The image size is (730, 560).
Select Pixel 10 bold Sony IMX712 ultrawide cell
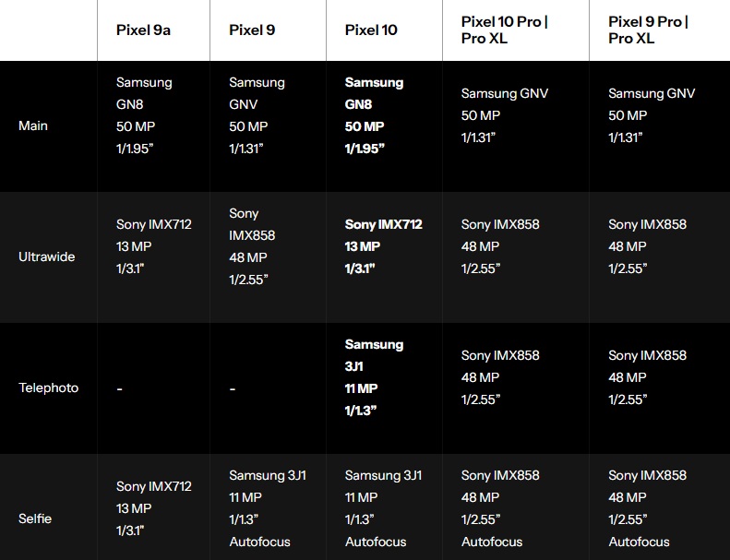(x=383, y=246)
